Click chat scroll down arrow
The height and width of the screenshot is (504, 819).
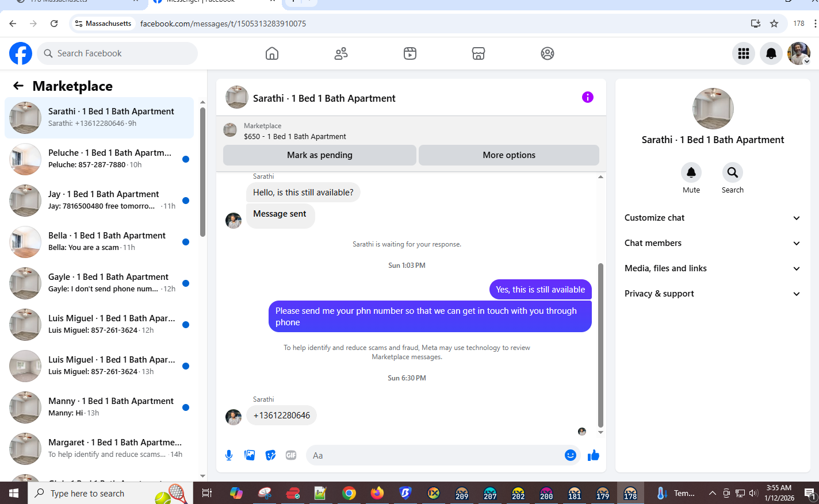(600, 432)
